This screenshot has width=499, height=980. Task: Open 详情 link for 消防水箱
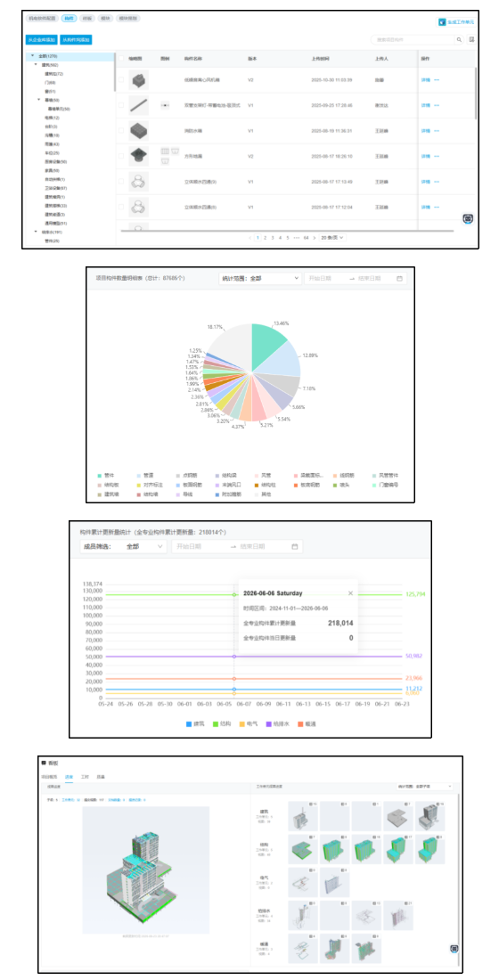pyautogui.click(x=425, y=131)
